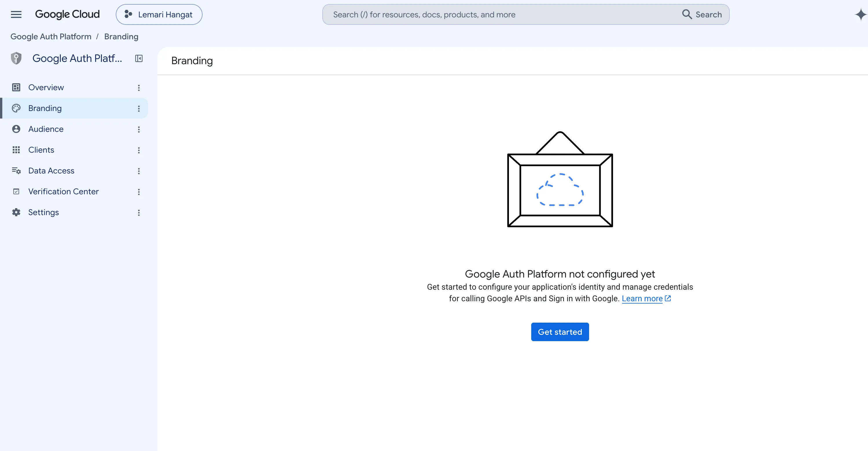Collapse the side navigation panel

coord(139,59)
